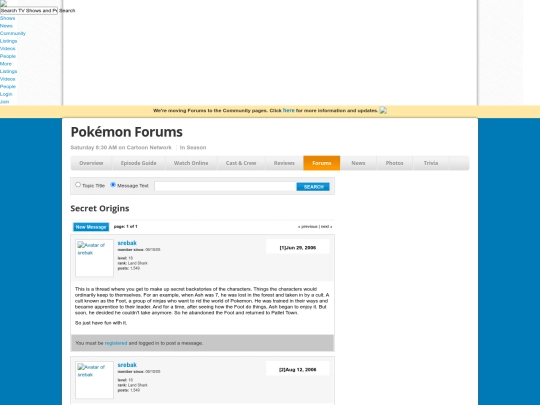The image size is (540, 405).
Task: Select the Topic Title radio button
Action: click(x=78, y=185)
